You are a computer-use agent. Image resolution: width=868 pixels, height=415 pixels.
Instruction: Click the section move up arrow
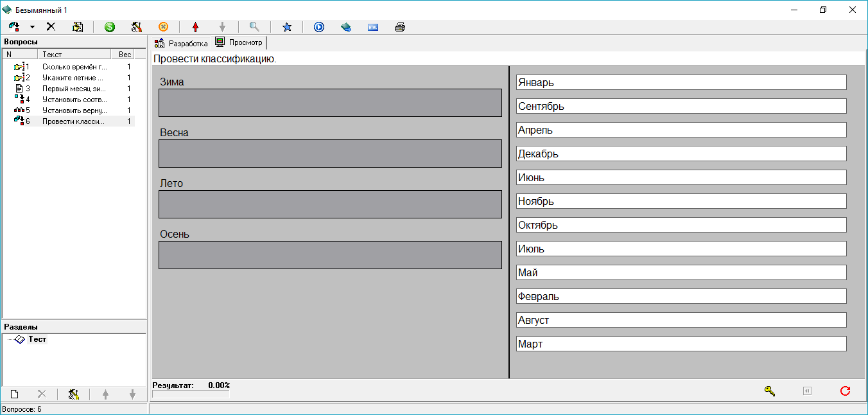click(x=105, y=394)
